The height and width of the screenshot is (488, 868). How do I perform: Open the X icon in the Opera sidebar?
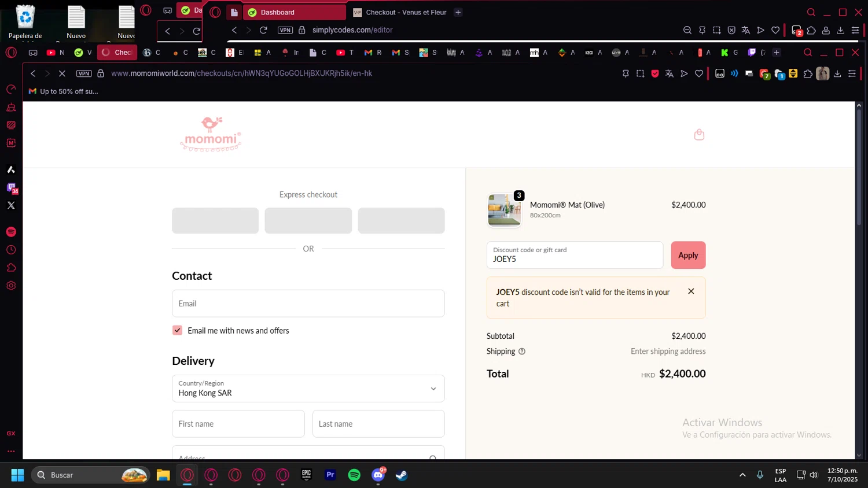coord(11,205)
